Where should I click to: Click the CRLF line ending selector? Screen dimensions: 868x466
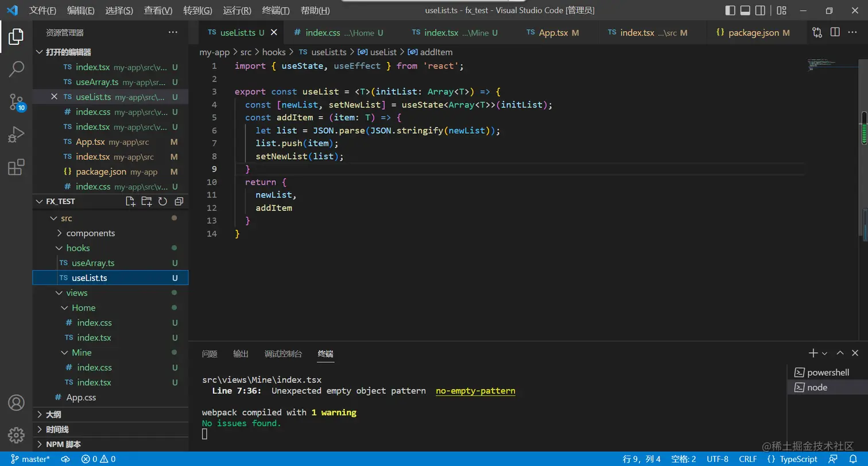tap(747, 459)
